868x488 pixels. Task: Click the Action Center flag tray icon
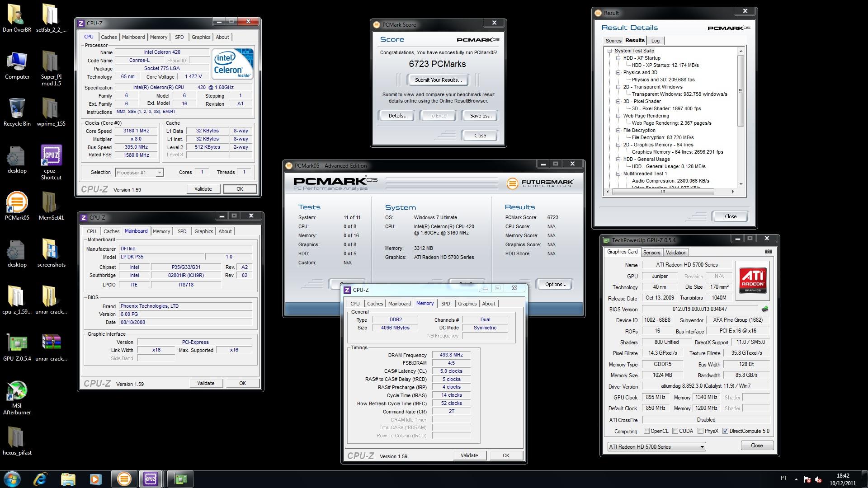click(808, 479)
